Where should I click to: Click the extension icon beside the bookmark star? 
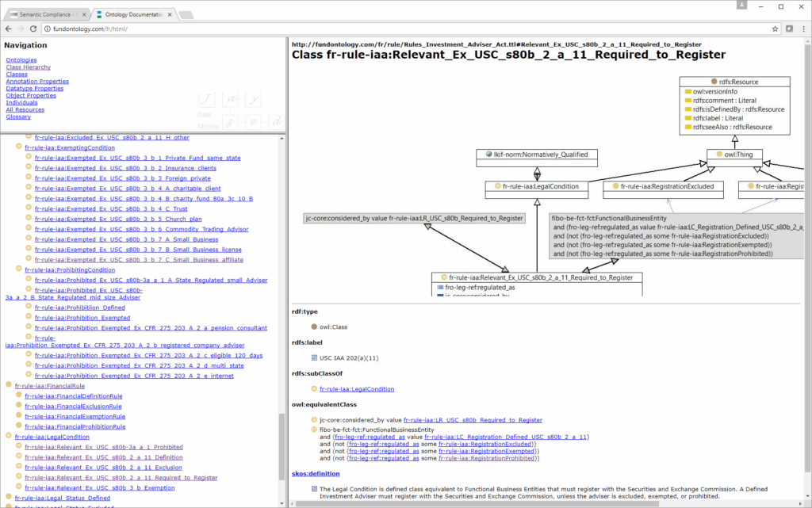pos(789,29)
